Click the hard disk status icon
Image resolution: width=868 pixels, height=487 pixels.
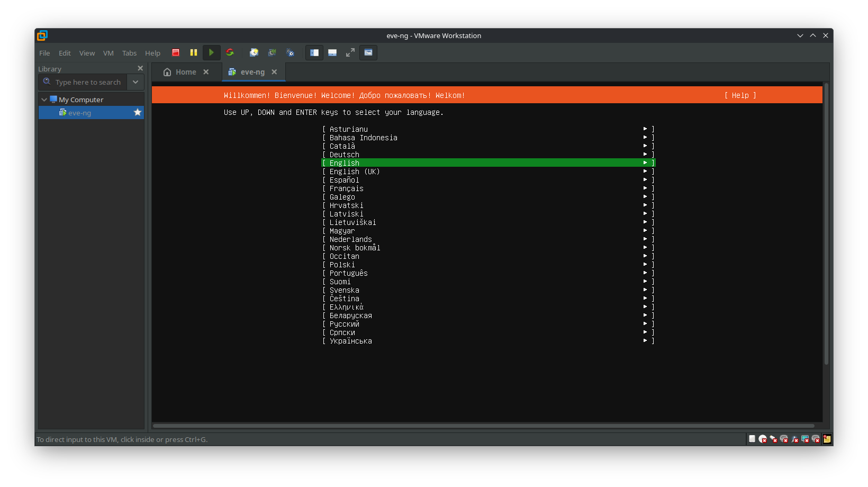pyautogui.click(x=752, y=438)
